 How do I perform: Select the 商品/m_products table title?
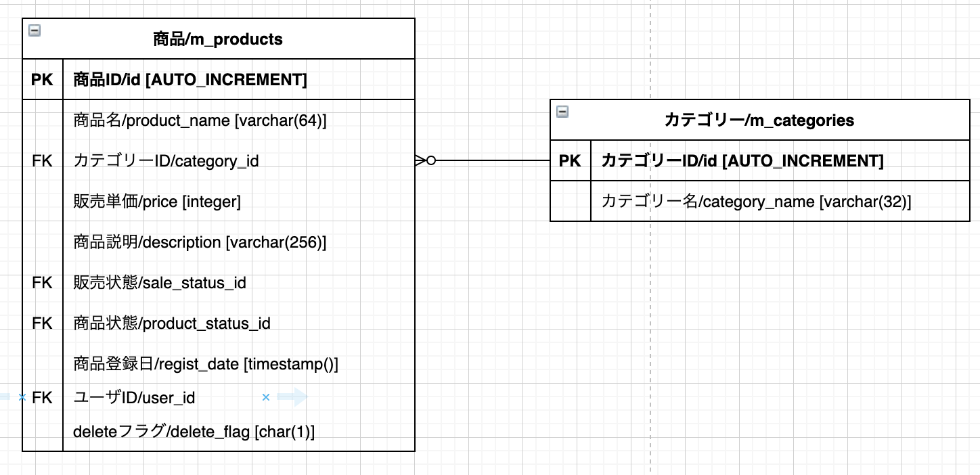click(217, 39)
